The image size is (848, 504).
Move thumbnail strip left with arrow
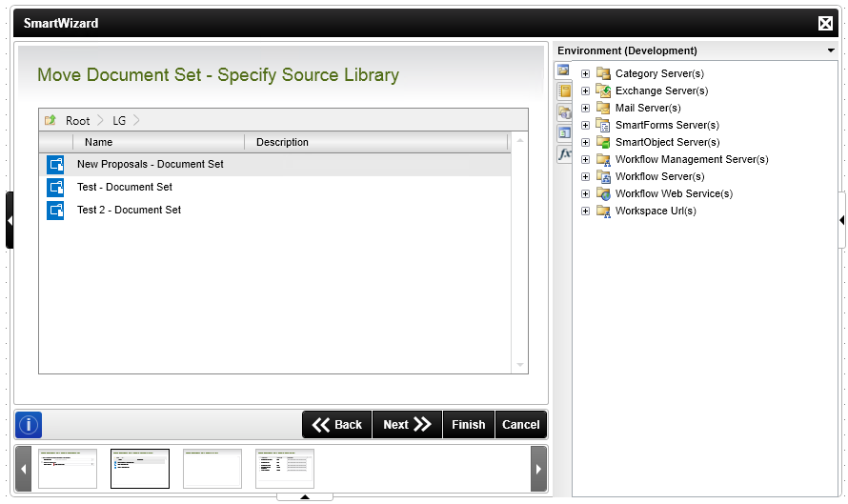(x=23, y=469)
